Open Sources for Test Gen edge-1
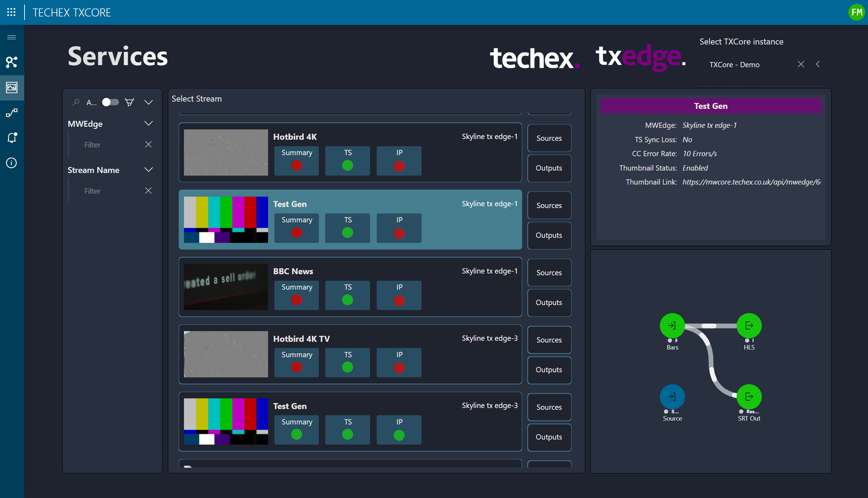Image resolution: width=868 pixels, height=498 pixels. tap(549, 205)
